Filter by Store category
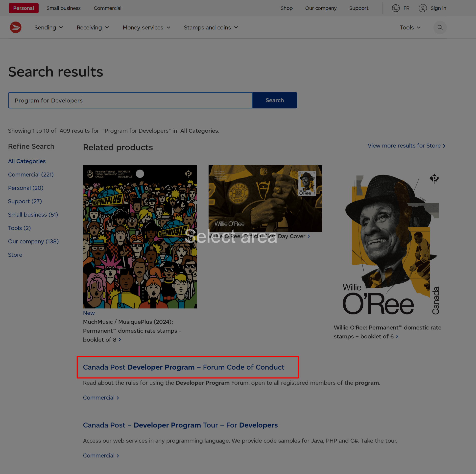 (x=15, y=255)
